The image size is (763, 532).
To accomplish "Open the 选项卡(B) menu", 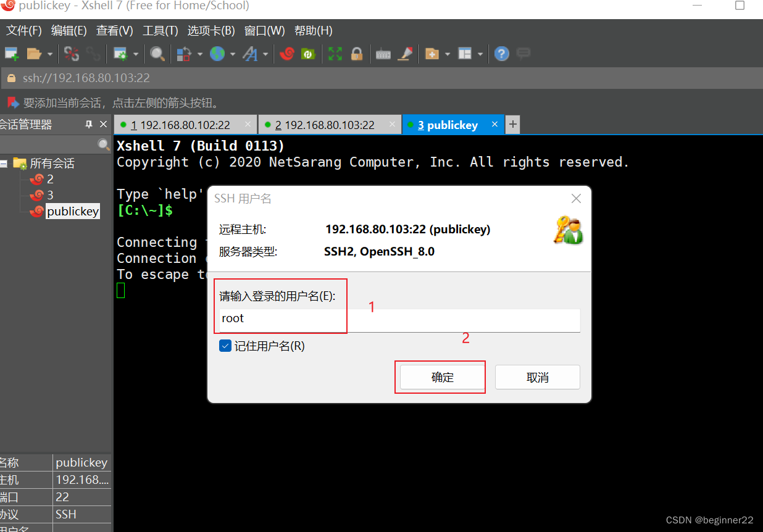I will [211, 30].
